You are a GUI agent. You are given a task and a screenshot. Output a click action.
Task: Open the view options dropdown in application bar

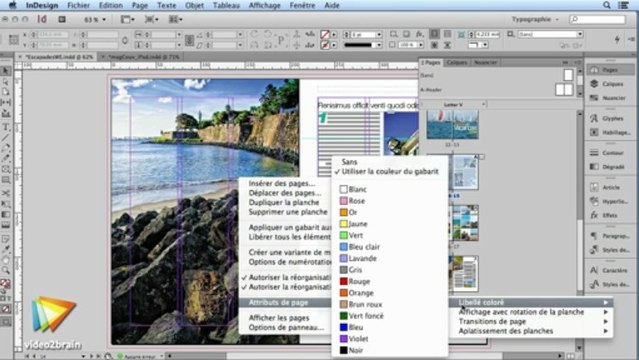pyautogui.click(x=128, y=19)
